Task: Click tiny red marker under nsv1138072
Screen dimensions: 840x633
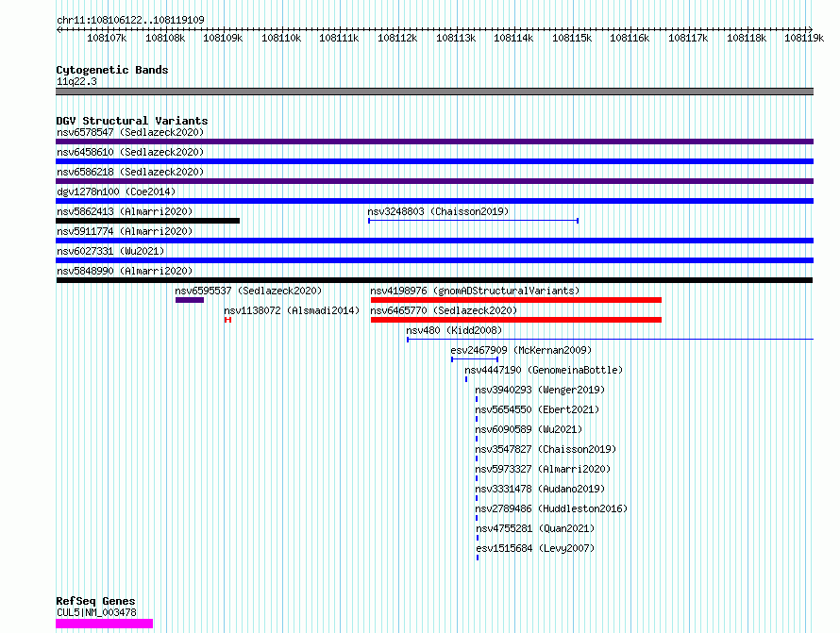Action: (227, 320)
